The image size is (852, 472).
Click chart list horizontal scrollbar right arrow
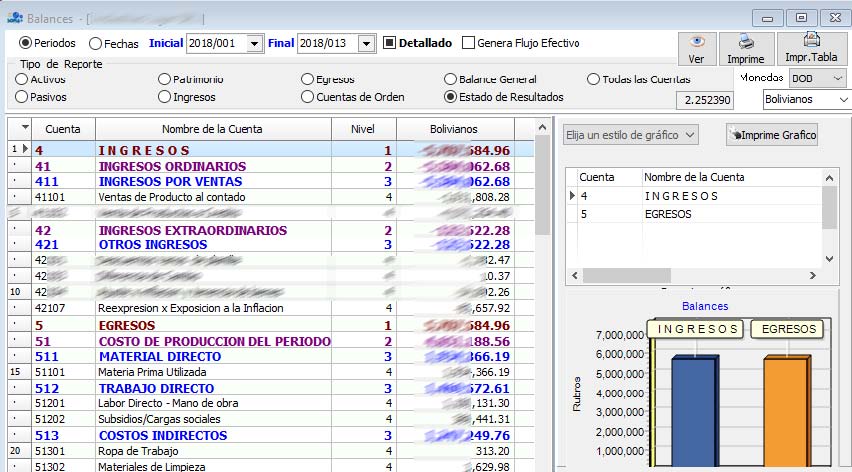(x=812, y=275)
